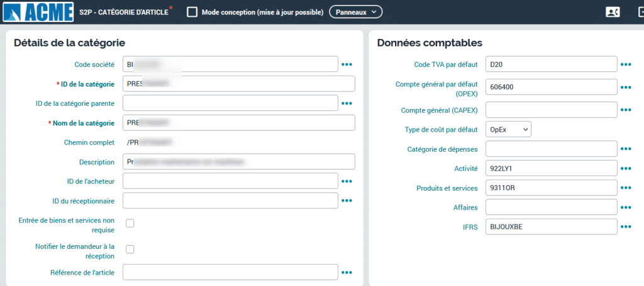This screenshot has height=286, width=644.
Task: Focus the Description text field
Action: [239, 162]
